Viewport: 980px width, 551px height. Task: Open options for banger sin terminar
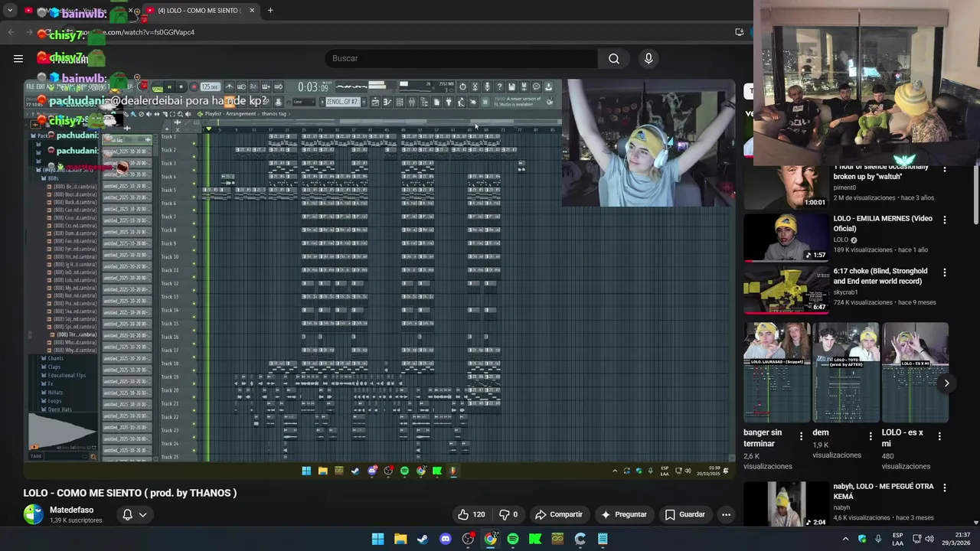point(801,436)
